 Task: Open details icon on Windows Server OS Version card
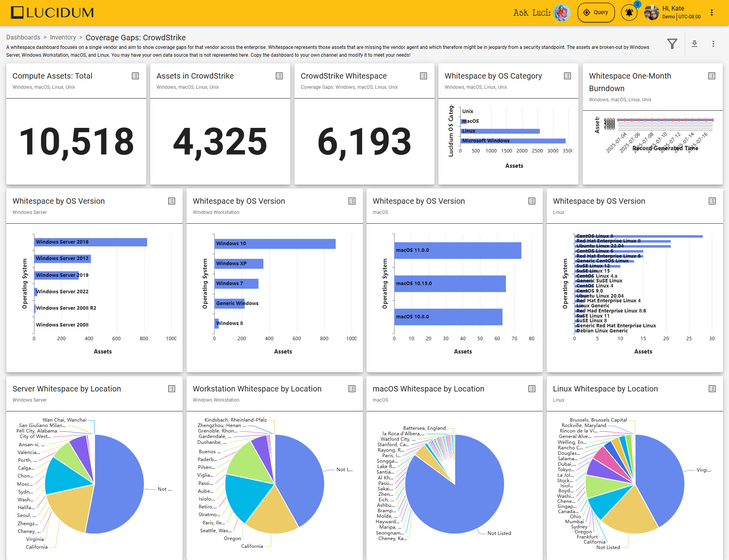point(172,201)
